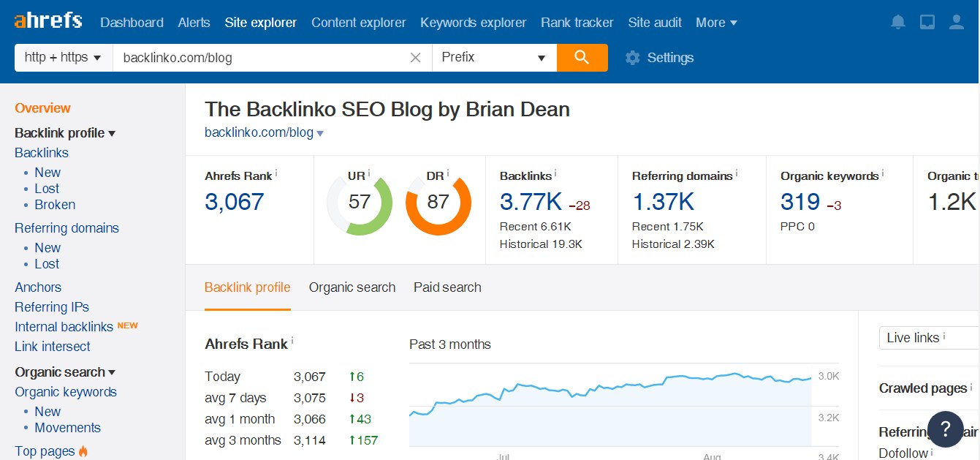980x460 pixels.
Task: Open notifications bell icon
Action: (898, 23)
